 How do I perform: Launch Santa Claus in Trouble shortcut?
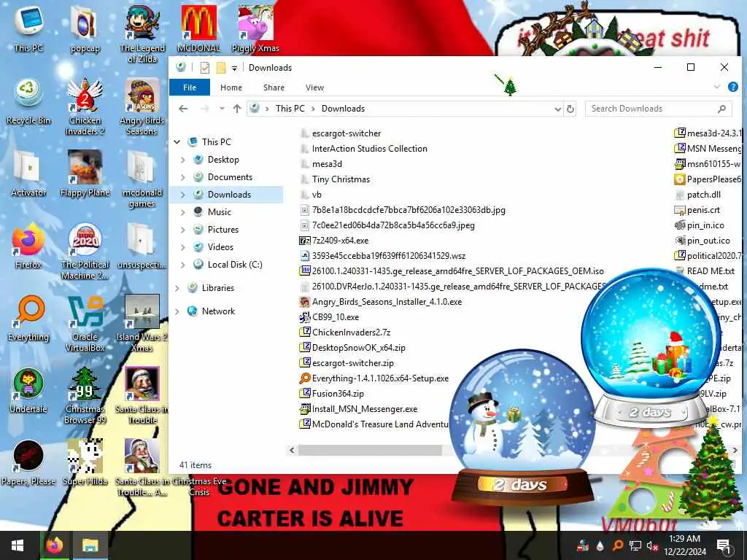point(142,396)
